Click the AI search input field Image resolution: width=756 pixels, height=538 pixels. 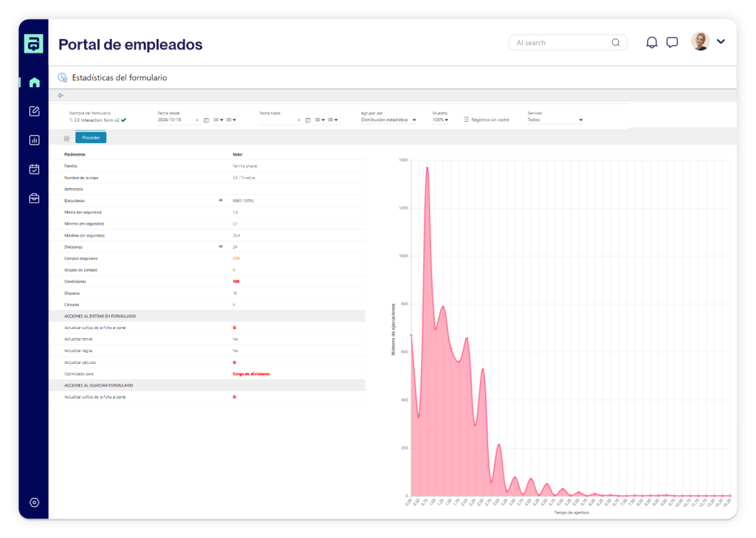561,43
